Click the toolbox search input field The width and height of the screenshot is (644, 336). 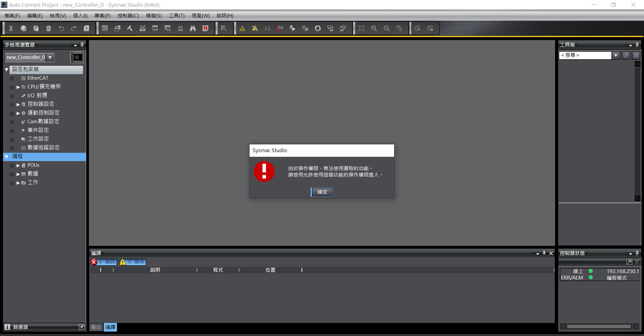tap(585, 55)
